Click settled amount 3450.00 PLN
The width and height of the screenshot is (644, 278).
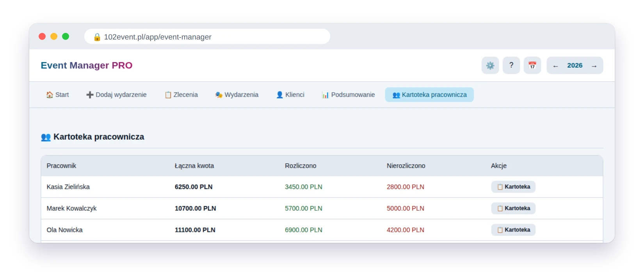coord(304,187)
